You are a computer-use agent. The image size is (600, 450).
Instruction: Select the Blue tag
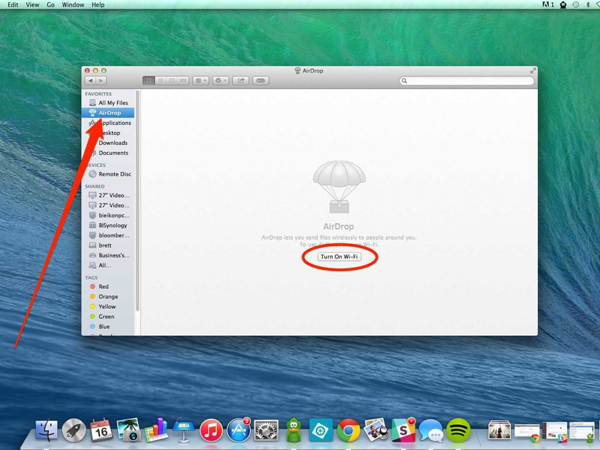tap(108, 326)
